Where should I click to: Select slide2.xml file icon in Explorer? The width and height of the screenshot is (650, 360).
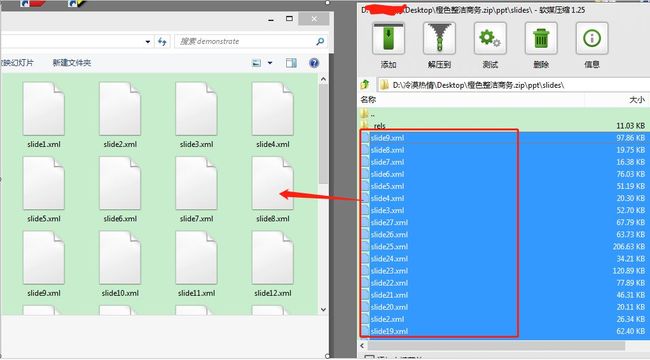pos(120,109)
